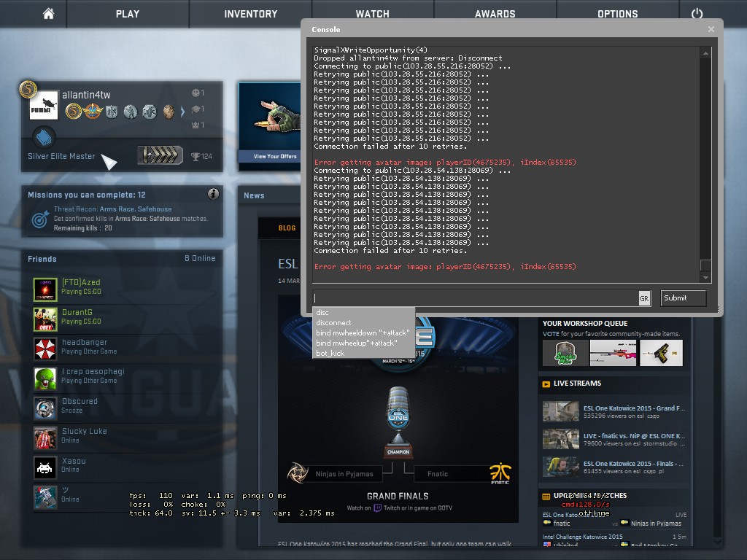Image resolution: width=747 pixels, height=560 pixels.
Task: Select 'bot_kick' autocomplete suggestion
Action: pos(363,354)
